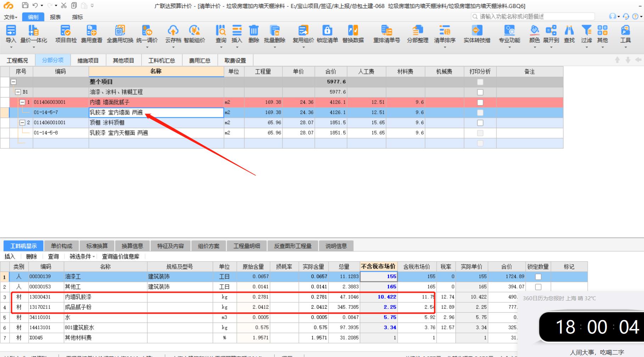Open the 人材机汇总 tab
The image size is (644, 357).
pyautogui.click(x=162, y=60)
